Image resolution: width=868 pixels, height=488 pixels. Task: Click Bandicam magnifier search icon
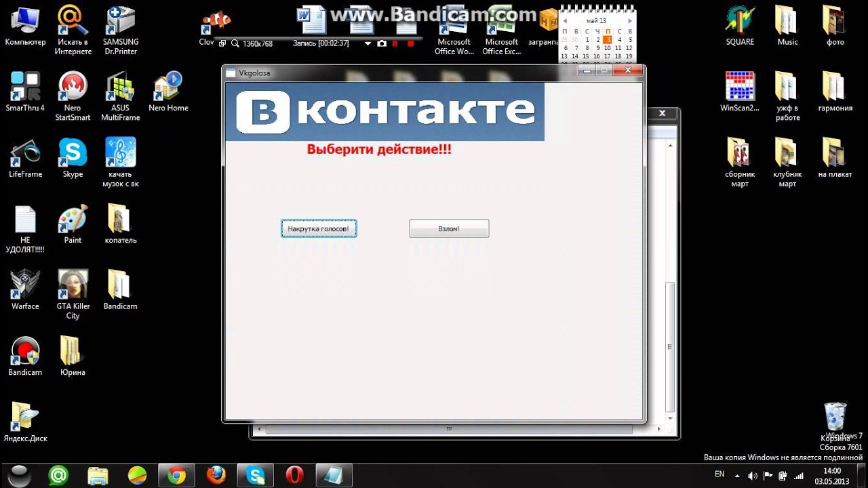235,43
